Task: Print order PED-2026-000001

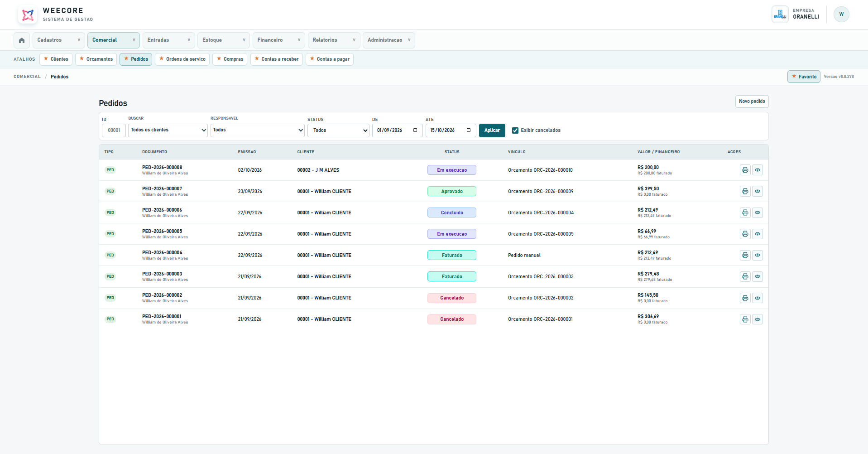Action: (x=745, y=319)
